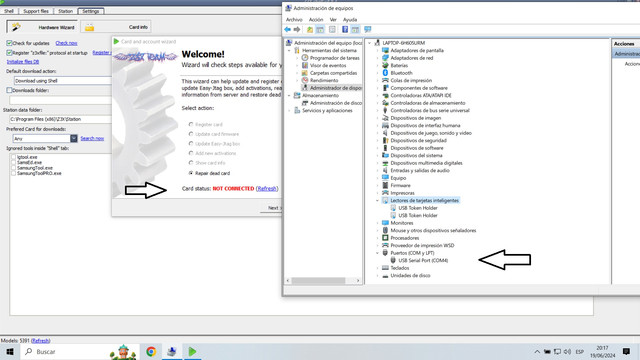
Task: Select Dispositivos de seguridad category
Action: pos(418,140)
